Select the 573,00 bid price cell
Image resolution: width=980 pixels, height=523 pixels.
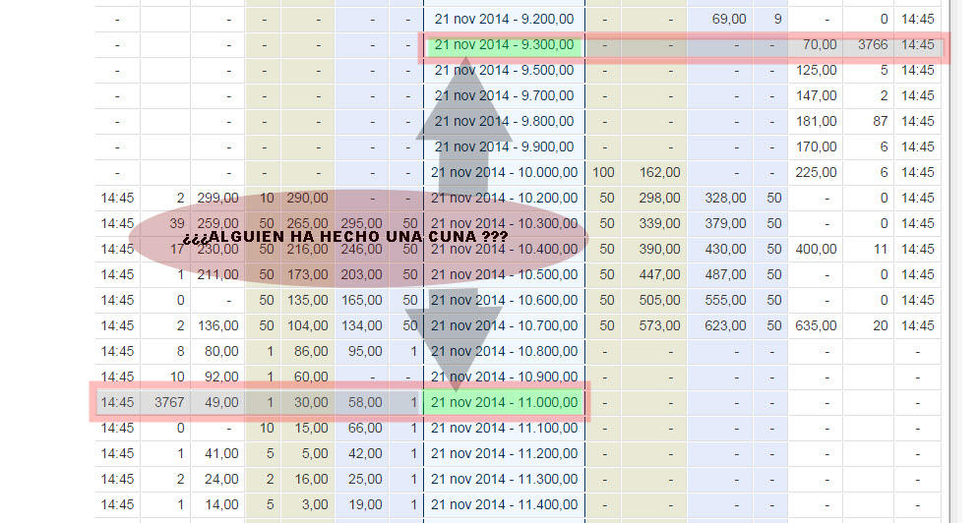659,325
